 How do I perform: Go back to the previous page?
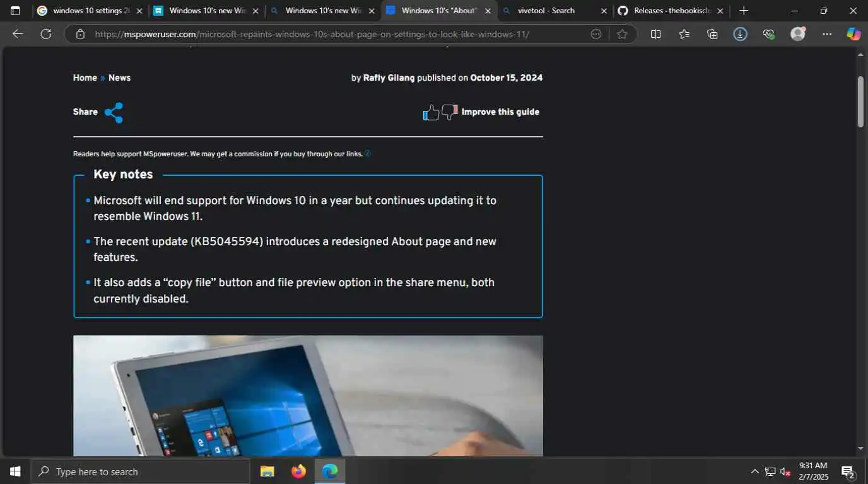click(x=18, y=34)
